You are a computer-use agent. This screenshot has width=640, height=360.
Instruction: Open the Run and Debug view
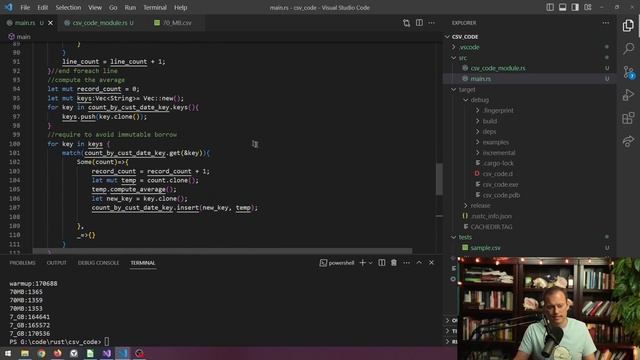click(628, 95)
